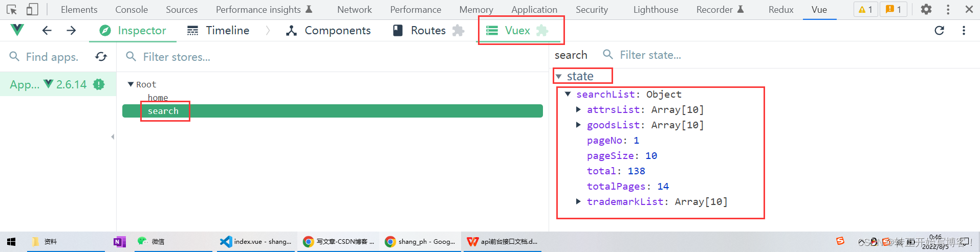This screenshot has height=252, width=980.
Task: Toggle the device toolbar icon
Action: tap(32, 9)
